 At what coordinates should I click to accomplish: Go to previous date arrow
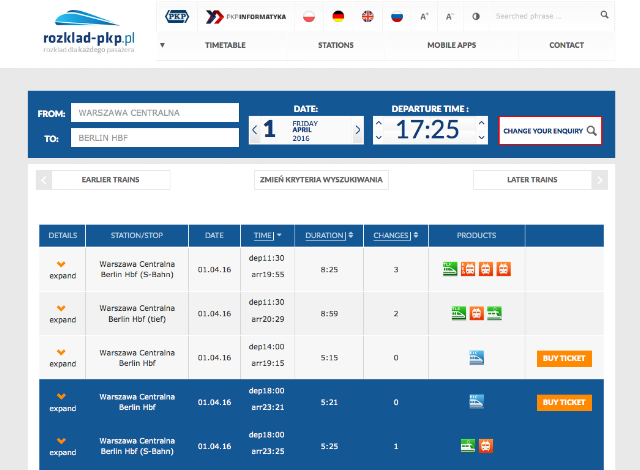tap(255, 130)
